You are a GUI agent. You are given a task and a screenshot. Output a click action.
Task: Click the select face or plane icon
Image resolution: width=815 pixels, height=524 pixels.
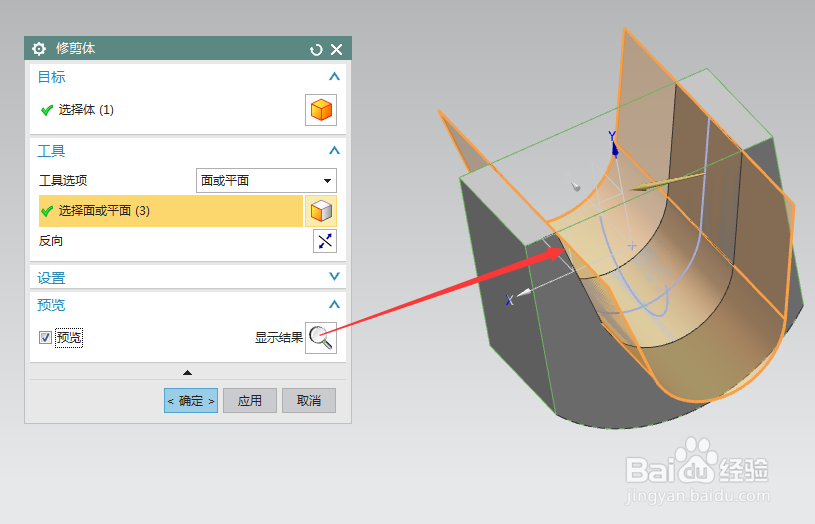(x=321, y=211)
